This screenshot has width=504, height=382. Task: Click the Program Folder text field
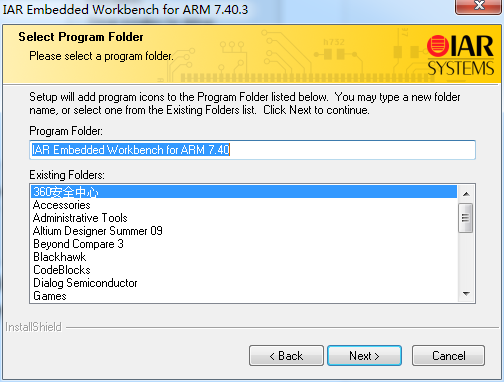coord(252,150)
